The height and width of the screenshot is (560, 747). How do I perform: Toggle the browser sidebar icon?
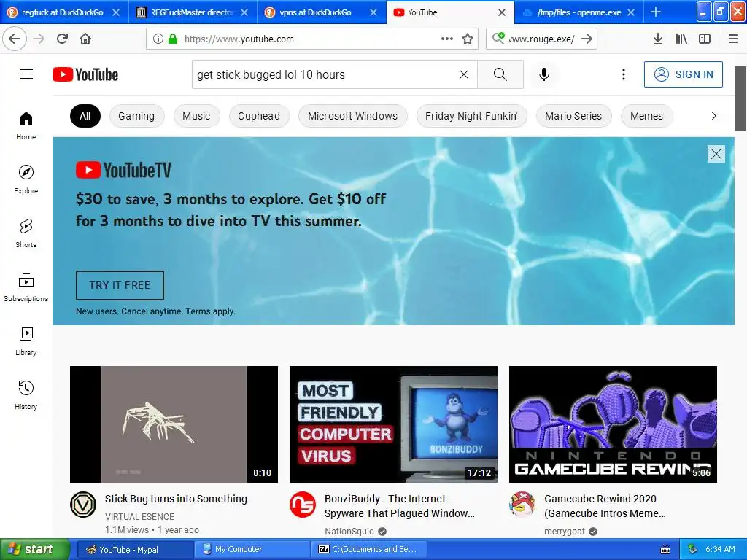(x=705, y=39)
